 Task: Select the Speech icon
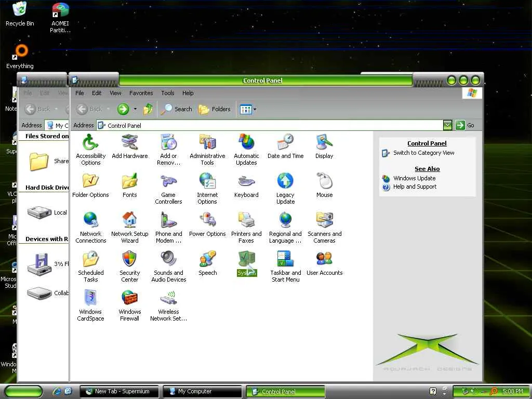coord(207,263)
